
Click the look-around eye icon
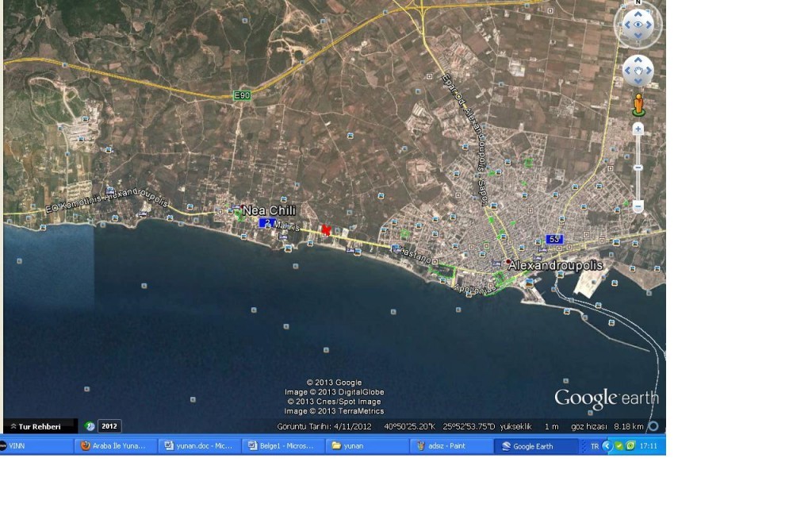click(638, 25)
